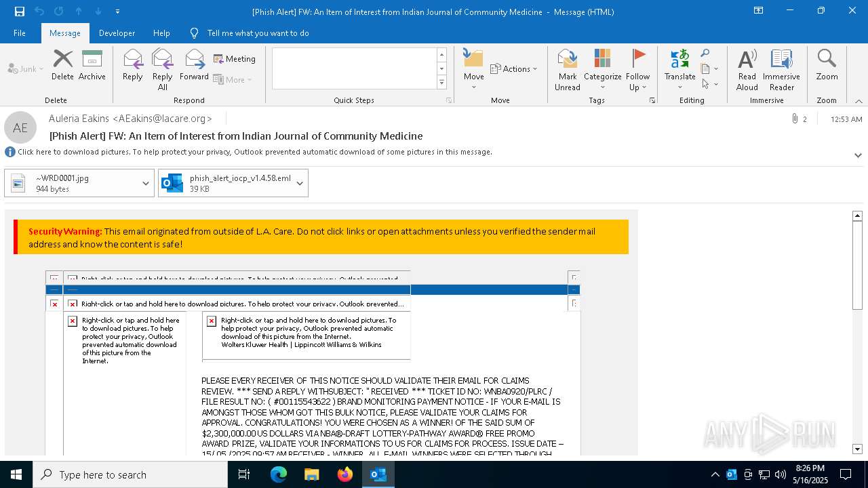This screenshot has width=868, height=488.
Task: Open Immersive Reader
Action: click(x=782, y=69)
